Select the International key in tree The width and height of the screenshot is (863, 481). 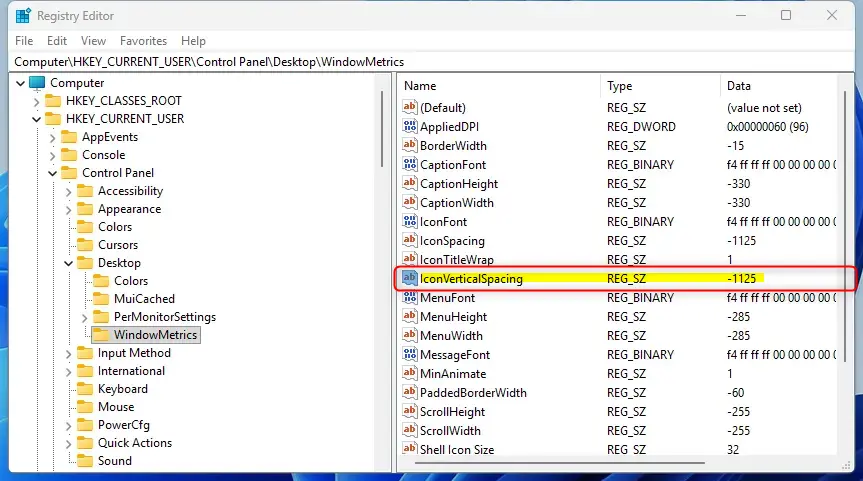[x=131, y=371]
